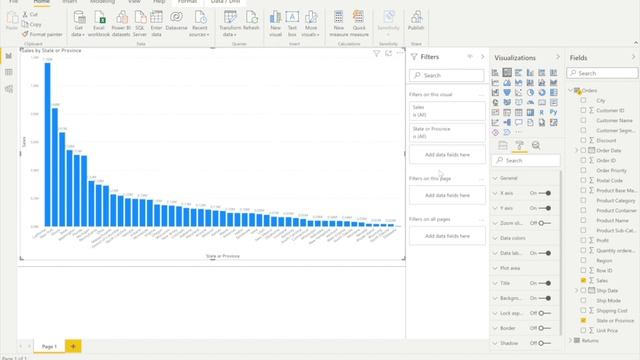This screenshot has height=360, width=640.
Task: Create a Quick measure
Action: (x=359, y=24)
